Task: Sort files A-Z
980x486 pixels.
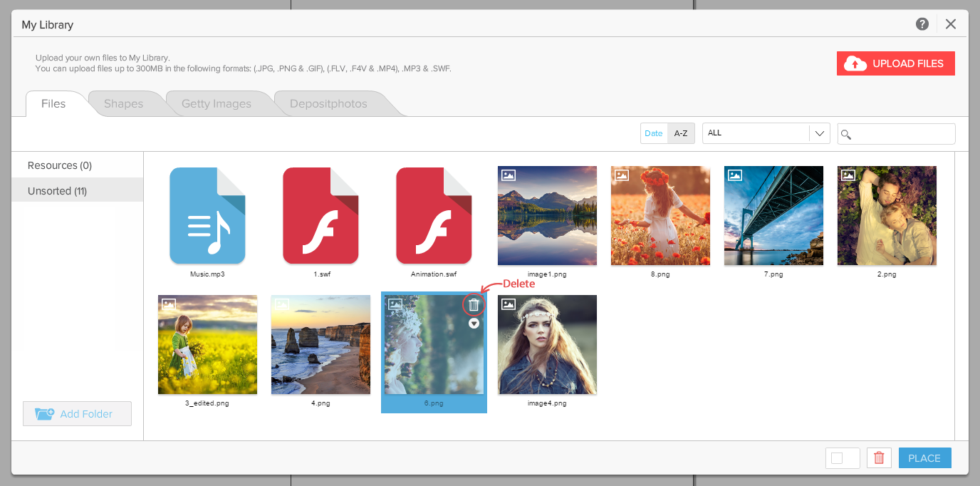Action: pos(681,133)
